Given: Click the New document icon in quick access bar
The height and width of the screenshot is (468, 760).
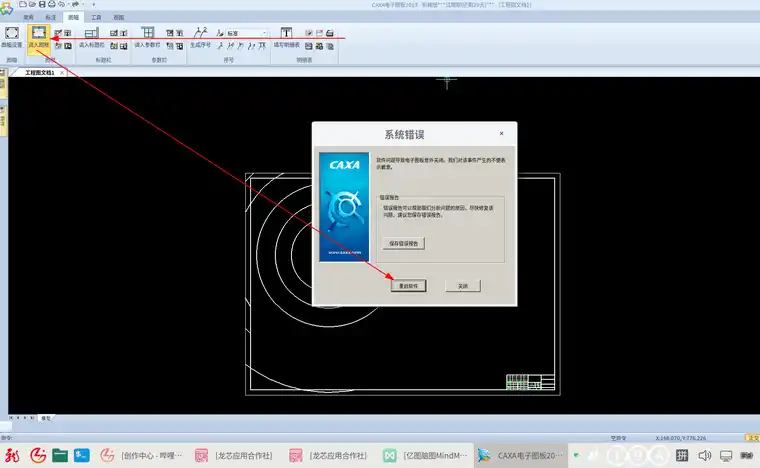Looking at the screenshot, I should [23, 4].
